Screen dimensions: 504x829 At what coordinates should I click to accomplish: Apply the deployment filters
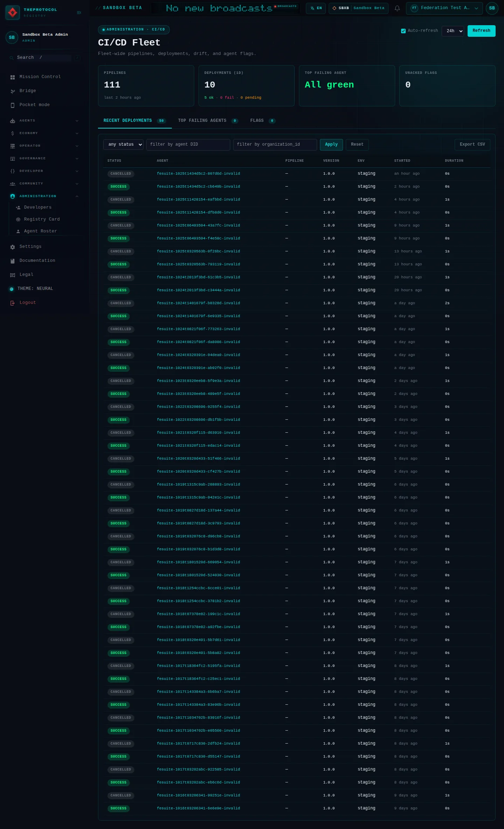(x=331, y=145)
